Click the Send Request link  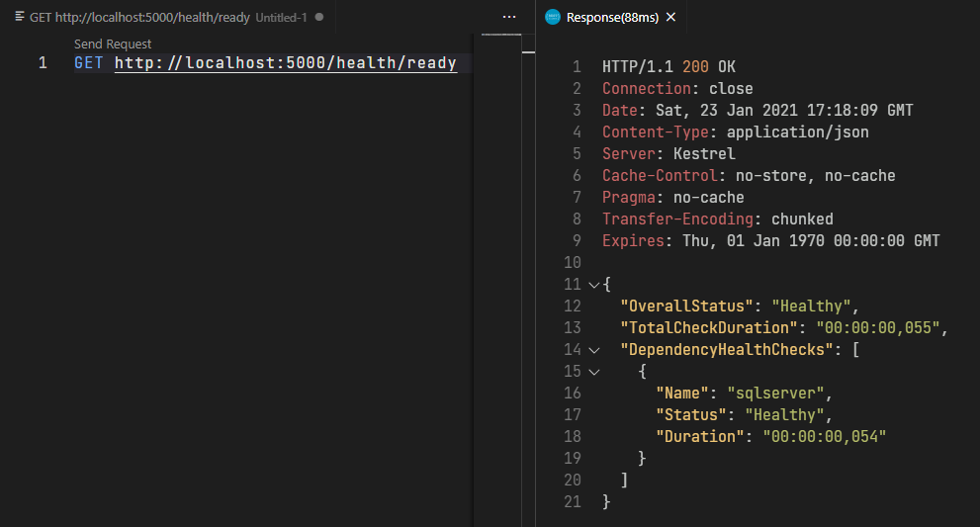tap(113, 44)
